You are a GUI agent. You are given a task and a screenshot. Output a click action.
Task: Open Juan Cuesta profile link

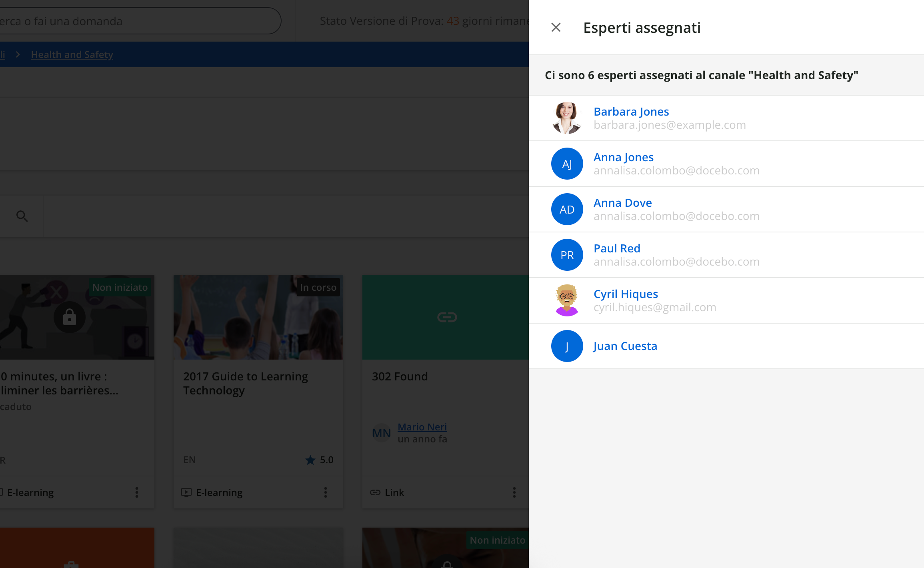click(625, 346)
